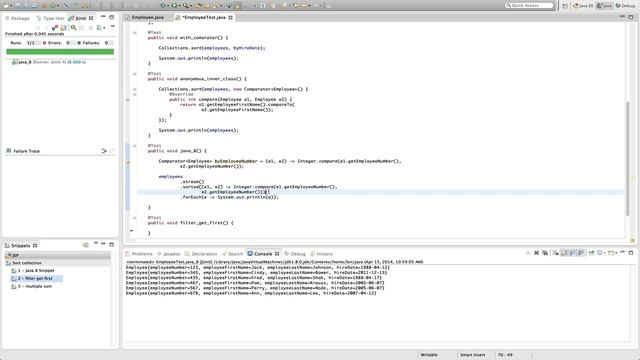
Task: Click console line with employeeNumber=123
Action: 258,267
